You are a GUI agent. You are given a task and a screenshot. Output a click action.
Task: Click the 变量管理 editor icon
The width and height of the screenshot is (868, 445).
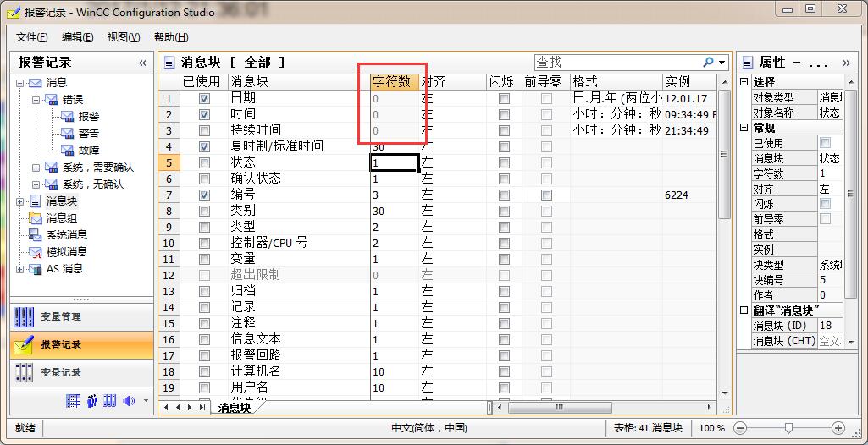point(24,316)
